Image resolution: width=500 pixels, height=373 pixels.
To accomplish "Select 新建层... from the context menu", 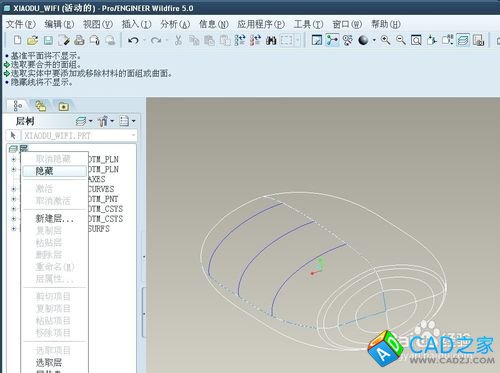I will [55, 219].
